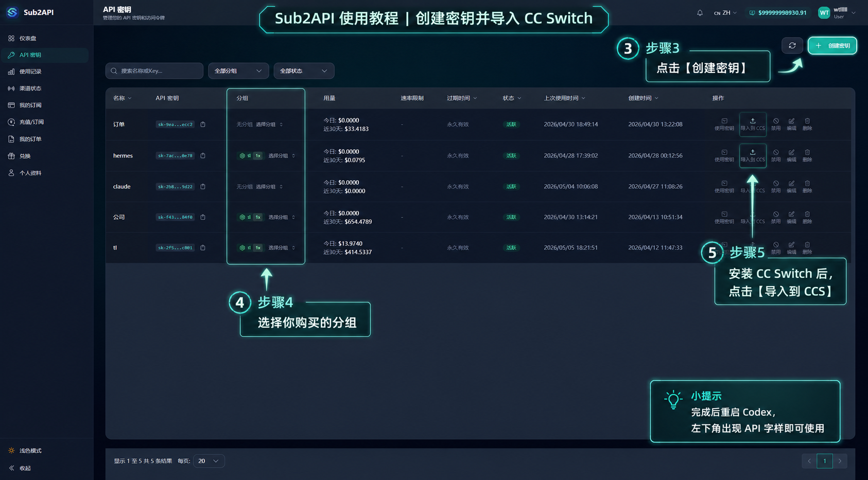Edit the tl key
The width and height of the screenshot is (868, 480).
coord(791,248)
